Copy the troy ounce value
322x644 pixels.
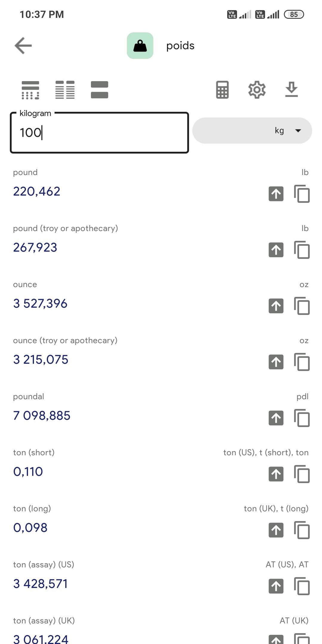pos(302,362)
